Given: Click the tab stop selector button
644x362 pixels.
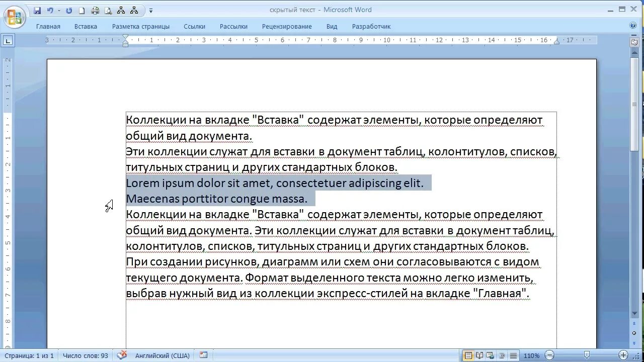Looking at the screenshot, I should coord(8,41).
